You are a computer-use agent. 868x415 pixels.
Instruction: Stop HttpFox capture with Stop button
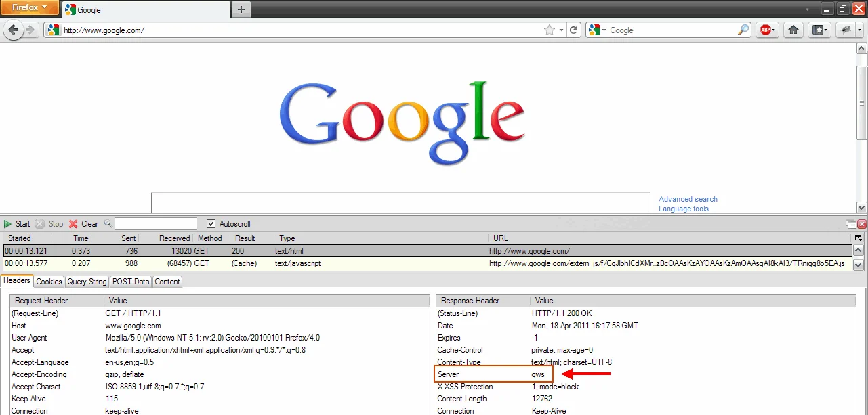pyautogui.click(x=49, y=224)
